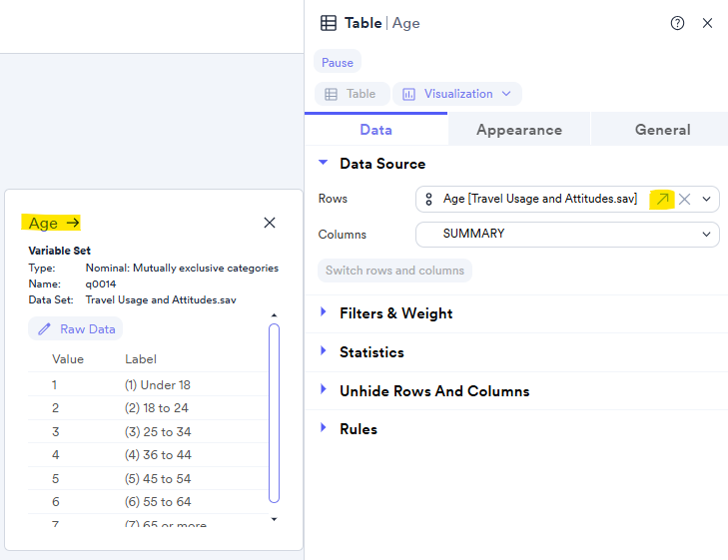The height and width of the screenshot is (560, 728).
Task: Click the Age variable link with arrow
Action: pyautogui.click(x=54, y=224)
